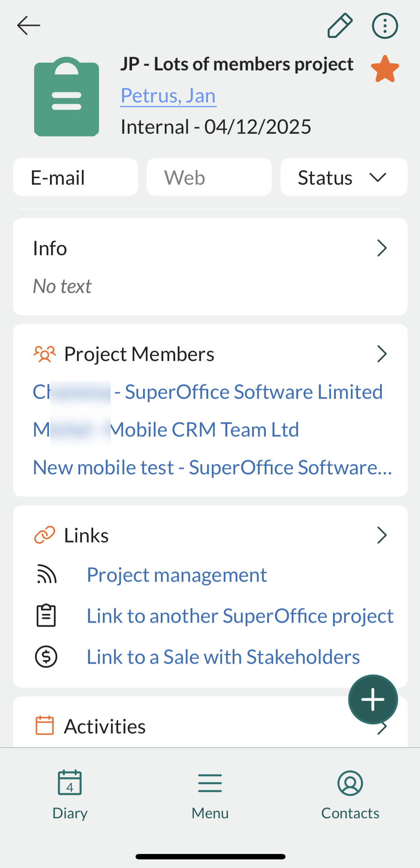Click the green project clipboard icon
420x868 pixels.
click(67, 98)
